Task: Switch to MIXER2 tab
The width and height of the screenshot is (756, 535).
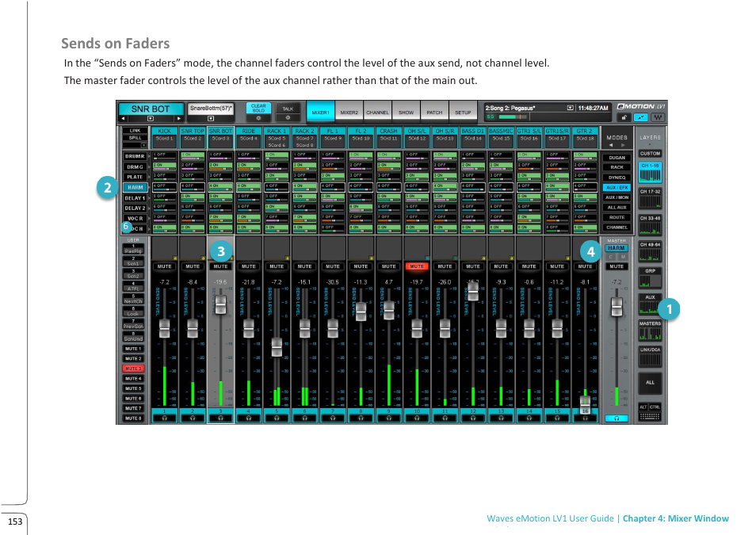Action: 349,113
